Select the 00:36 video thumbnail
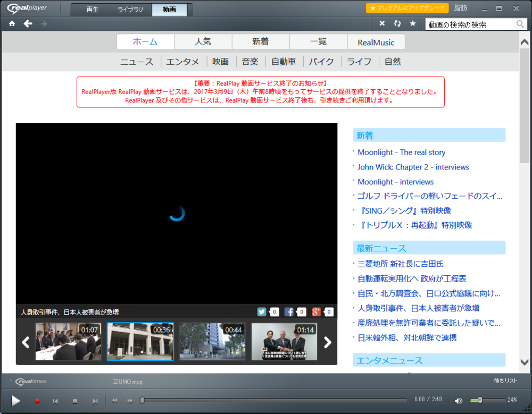 pos(140,341)
